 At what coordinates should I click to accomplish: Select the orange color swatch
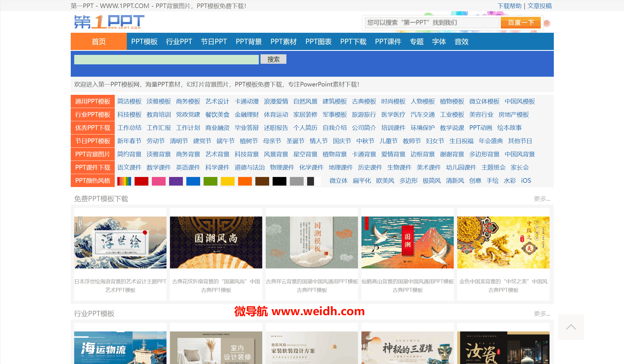245,181
